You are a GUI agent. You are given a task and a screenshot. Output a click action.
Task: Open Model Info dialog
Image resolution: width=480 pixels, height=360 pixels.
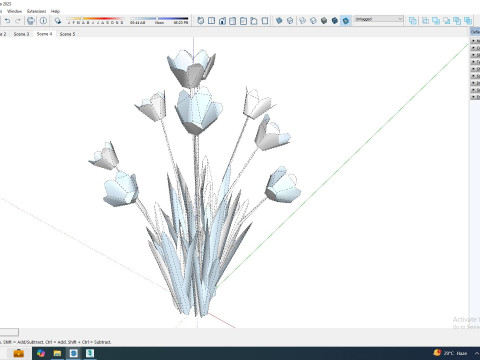pos(43,21)
